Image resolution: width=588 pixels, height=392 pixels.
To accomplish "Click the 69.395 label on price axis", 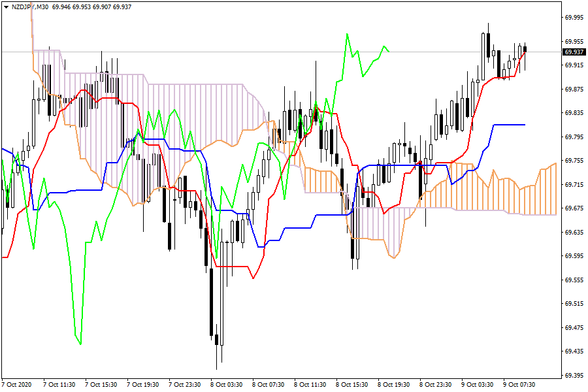I will tap(574, 376).
